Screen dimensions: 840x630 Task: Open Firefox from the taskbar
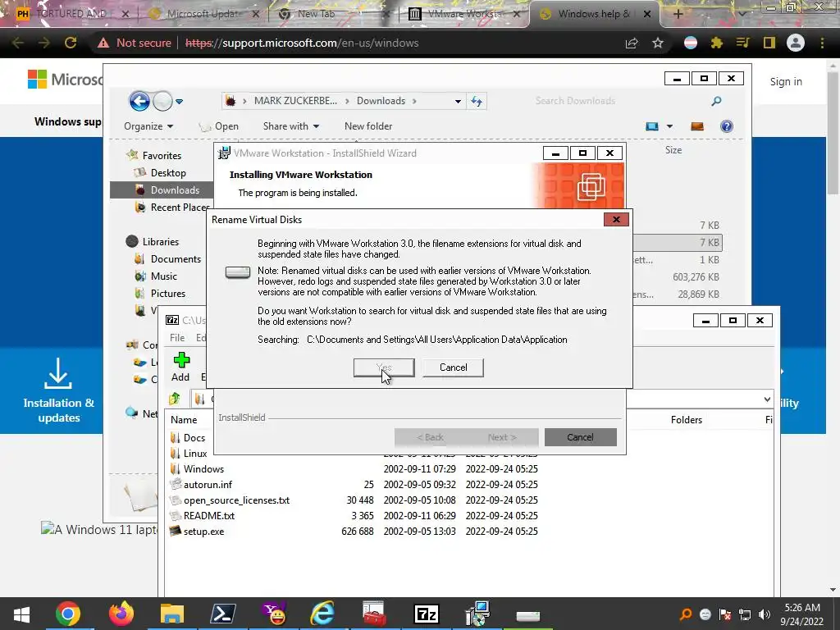tap(121, 614)
